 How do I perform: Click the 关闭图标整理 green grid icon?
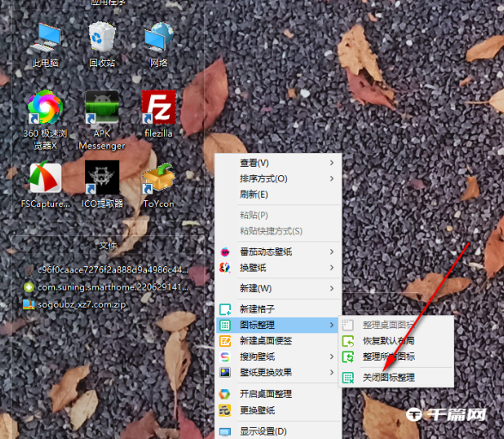(348, 377)
